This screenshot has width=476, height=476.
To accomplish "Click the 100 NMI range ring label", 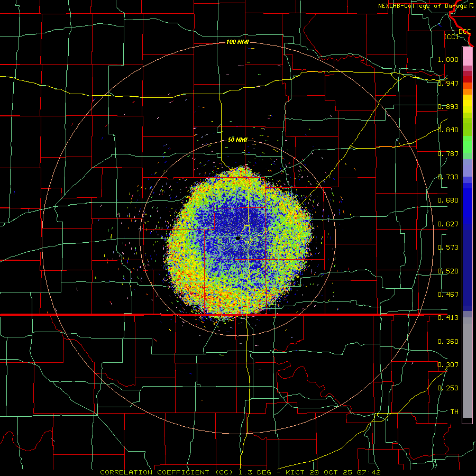I will (237, 42).
